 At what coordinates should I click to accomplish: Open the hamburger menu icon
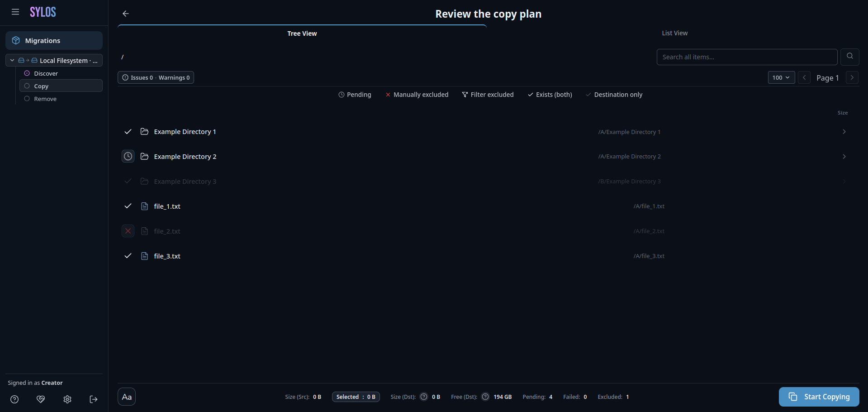[15, 12]
